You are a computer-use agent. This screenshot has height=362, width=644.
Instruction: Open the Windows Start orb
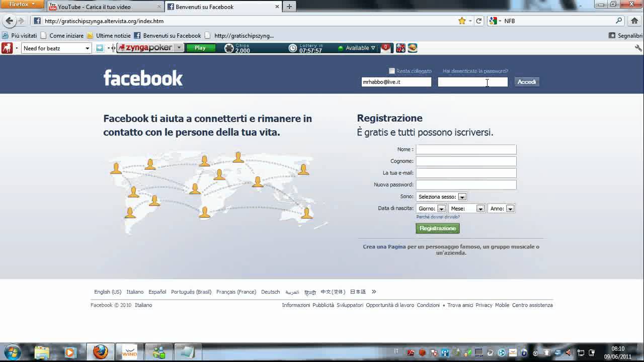12,352
